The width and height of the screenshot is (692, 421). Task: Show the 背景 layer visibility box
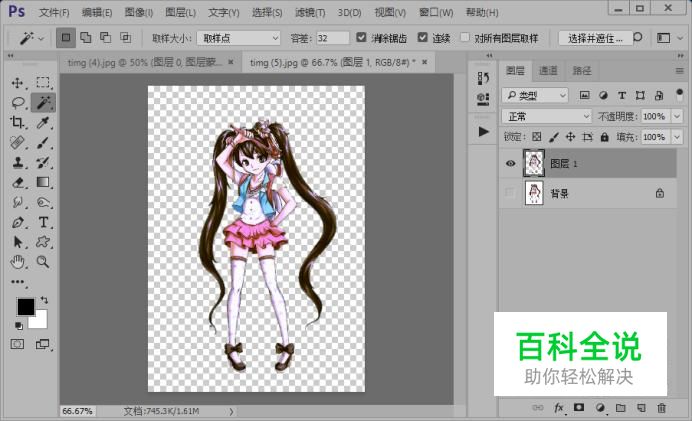(x=511, y=193)
